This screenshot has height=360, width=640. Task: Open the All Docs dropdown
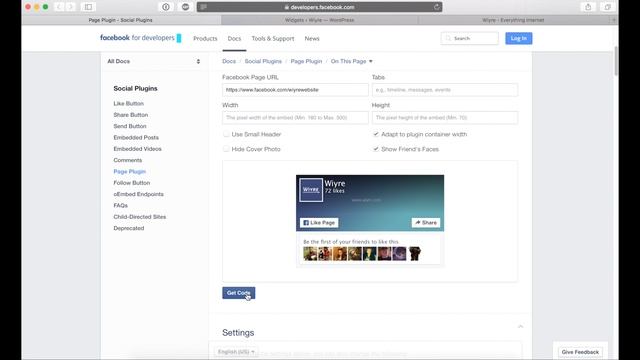154,61
